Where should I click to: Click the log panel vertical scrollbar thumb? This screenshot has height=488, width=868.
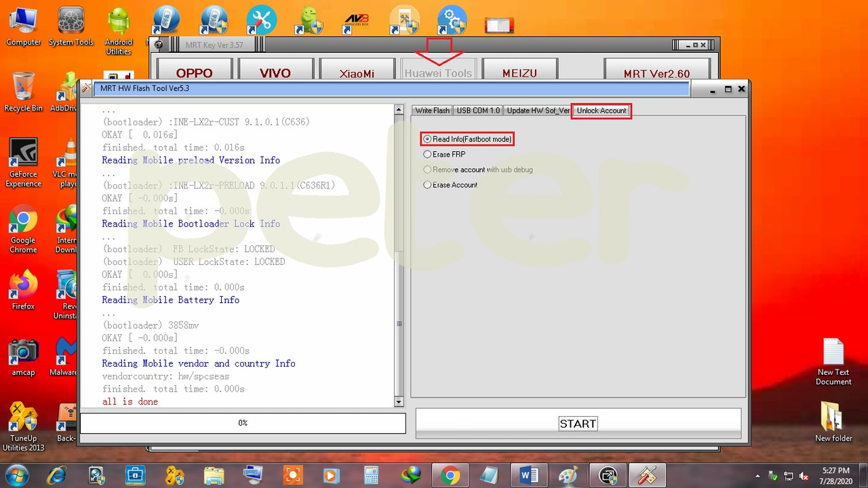point(399,324)
